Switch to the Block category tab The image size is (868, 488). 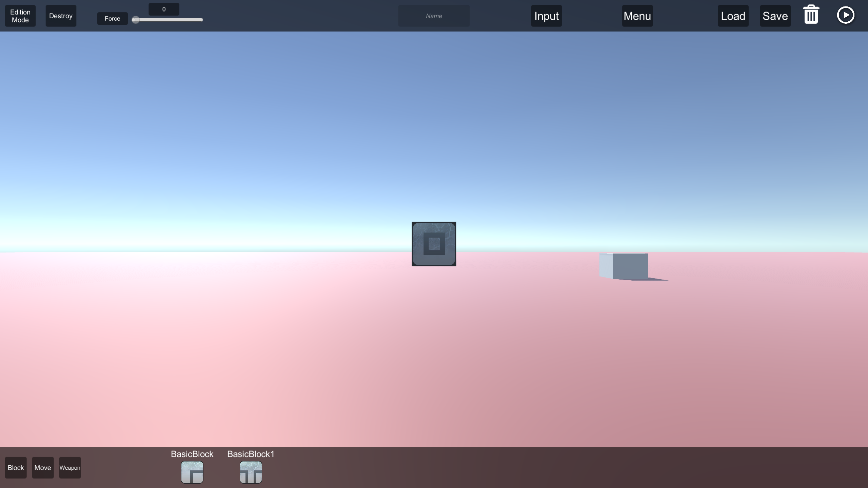coord(16,468)
